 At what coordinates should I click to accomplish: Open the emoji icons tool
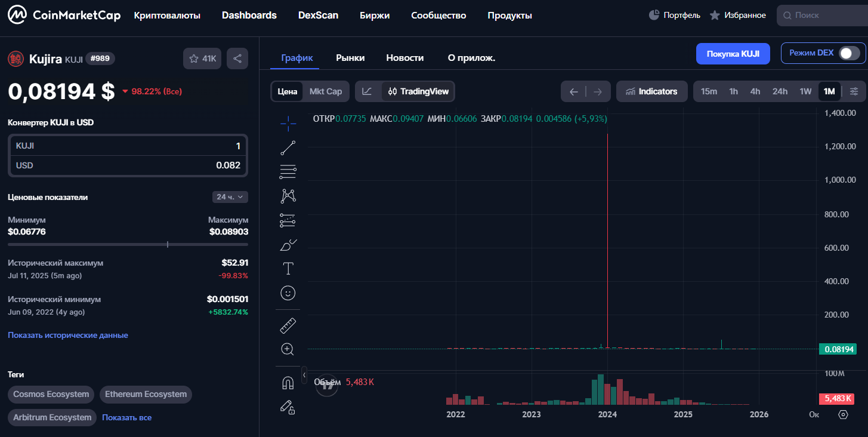pos(288,293)
